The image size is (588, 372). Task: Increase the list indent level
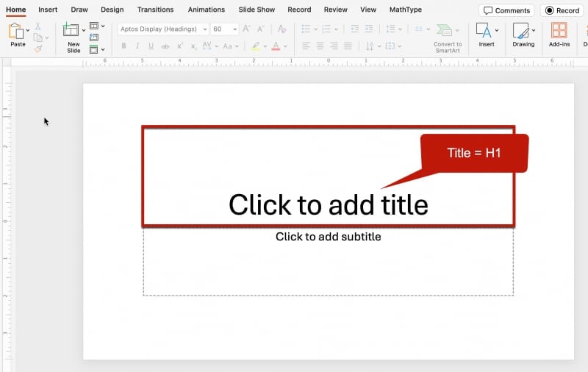(369, 29)
